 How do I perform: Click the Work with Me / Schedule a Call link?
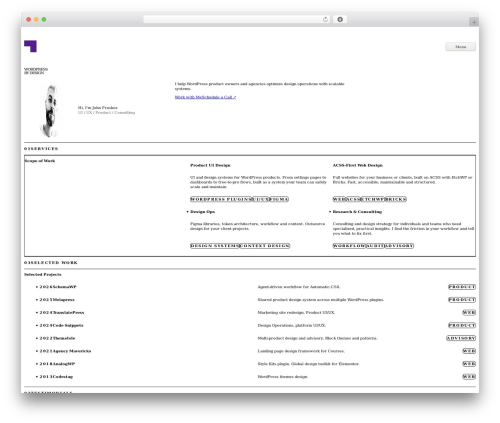point(205,97)
